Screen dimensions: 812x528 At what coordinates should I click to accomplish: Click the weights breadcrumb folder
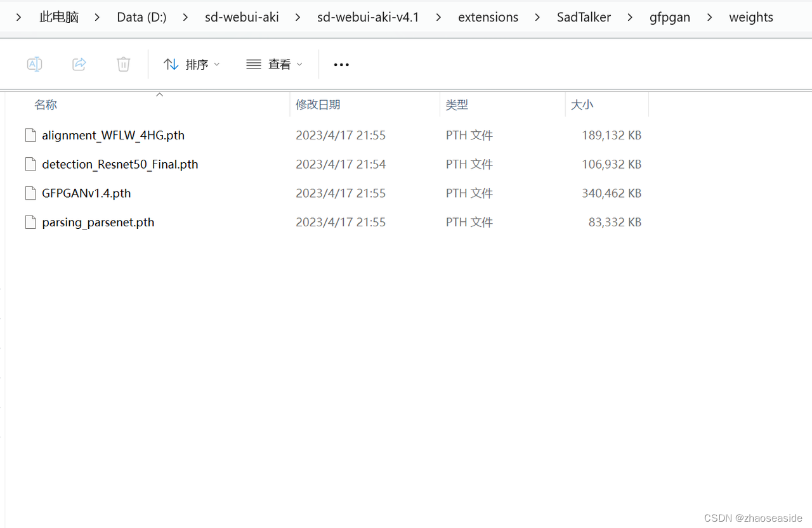[751, 17]
